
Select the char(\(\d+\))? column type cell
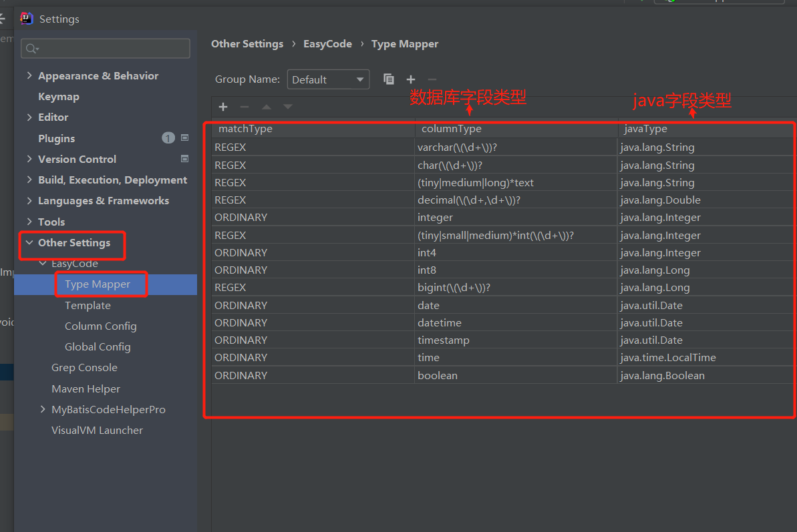coord(516,165)
